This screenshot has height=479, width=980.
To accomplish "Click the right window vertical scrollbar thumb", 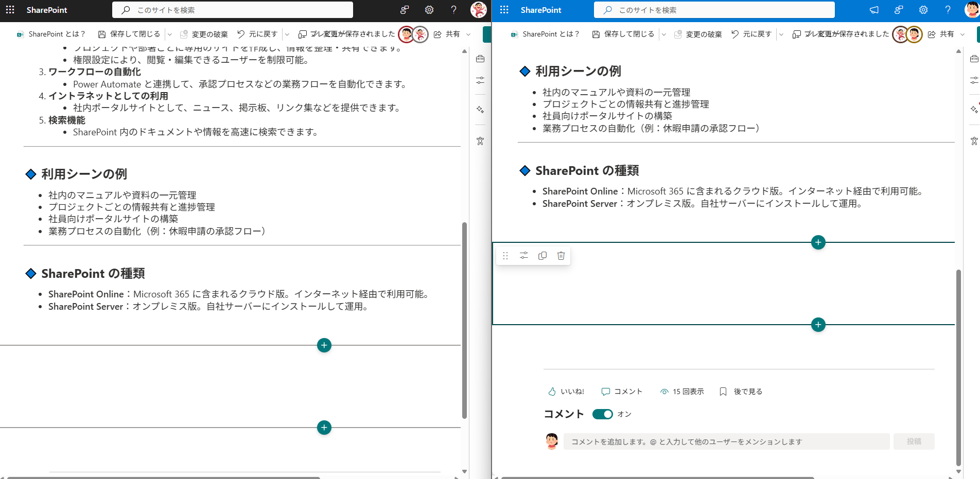I will 958,367.
